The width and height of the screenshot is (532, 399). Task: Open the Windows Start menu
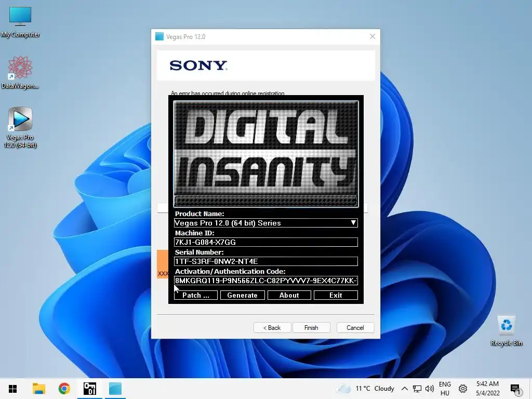click(13, 389)
